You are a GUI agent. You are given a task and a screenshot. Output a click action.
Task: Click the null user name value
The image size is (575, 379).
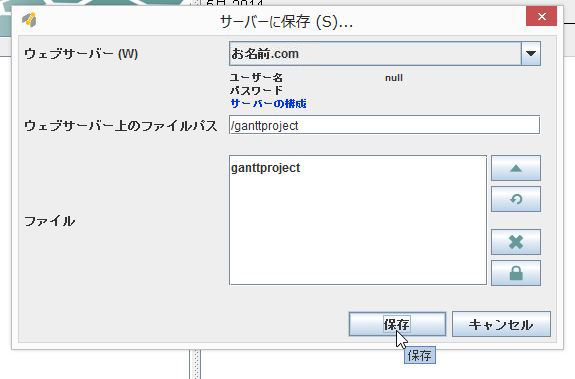[394, 78]
